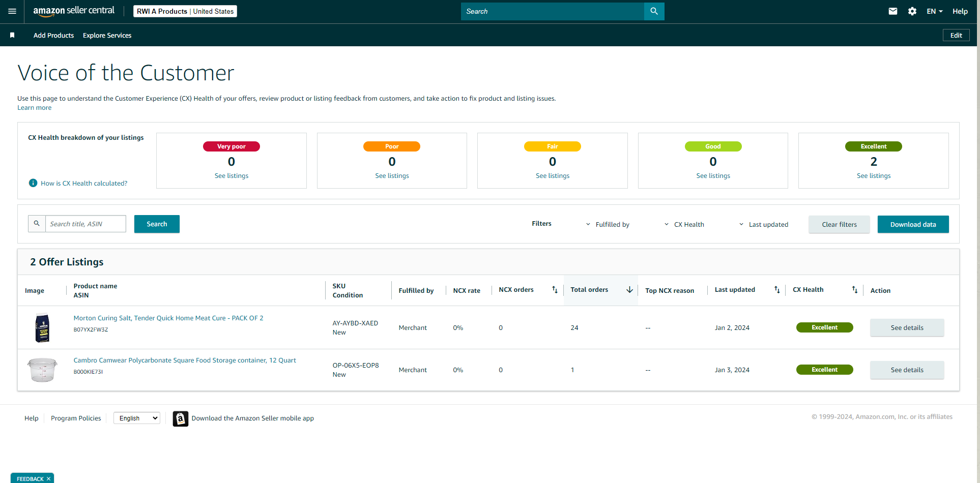The image size is (980, 483).
Task: Click the Jan 3, 2024 date cell
Action: [x=732, y=370]
